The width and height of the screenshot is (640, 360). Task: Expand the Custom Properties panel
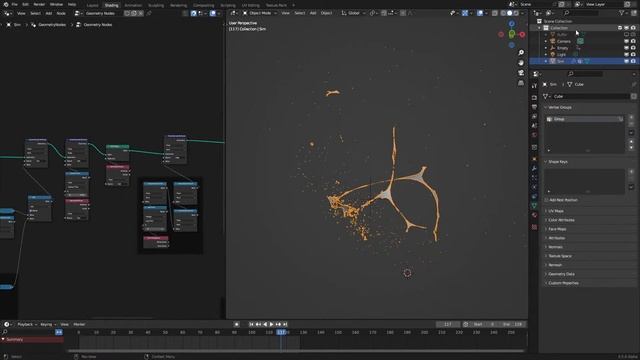562,283
